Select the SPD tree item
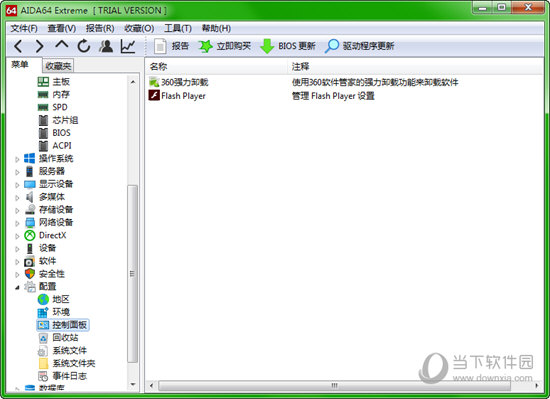Screen dimensions: 550x399 coord(53,107)
